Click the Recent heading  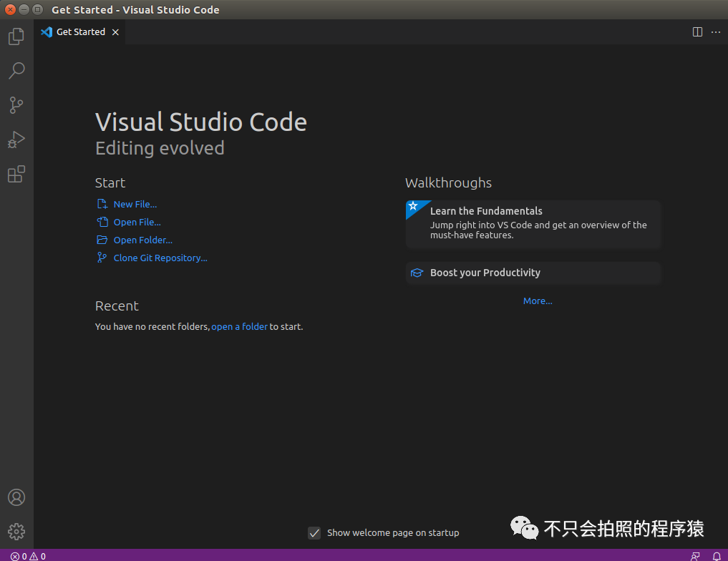tap(117, 306)
